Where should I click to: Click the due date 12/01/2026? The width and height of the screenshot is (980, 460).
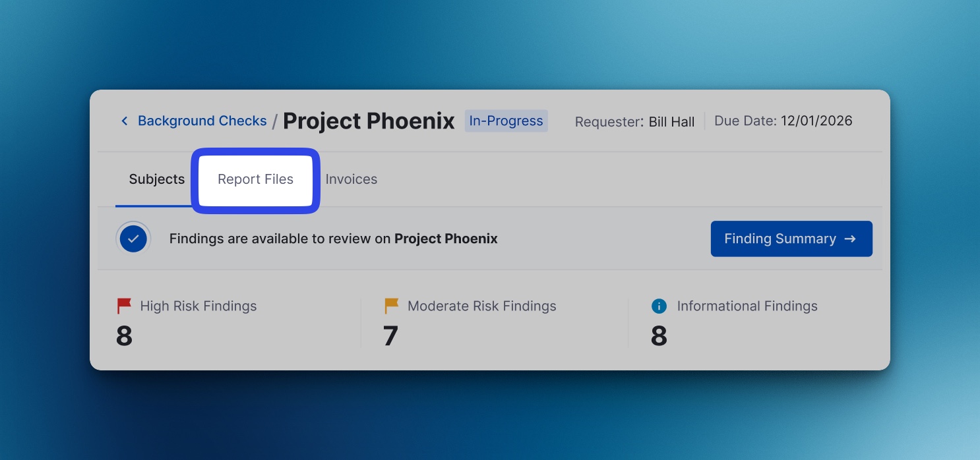[816, 121]
